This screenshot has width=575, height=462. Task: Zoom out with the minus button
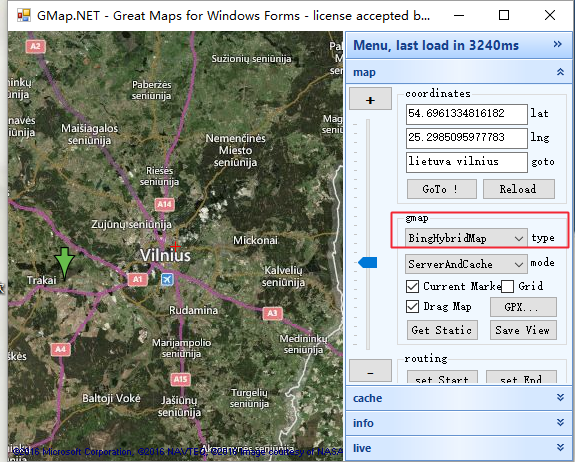(x=370, y=371)
